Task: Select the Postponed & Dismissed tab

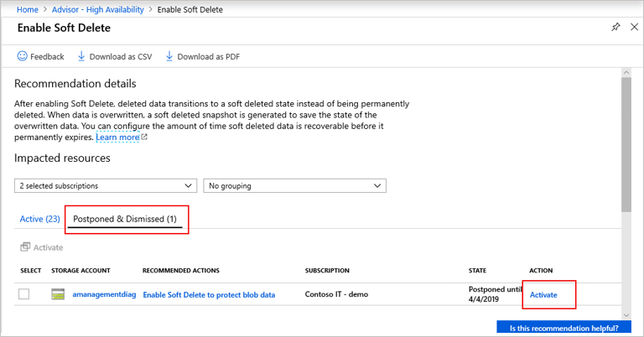Action: 126,219
